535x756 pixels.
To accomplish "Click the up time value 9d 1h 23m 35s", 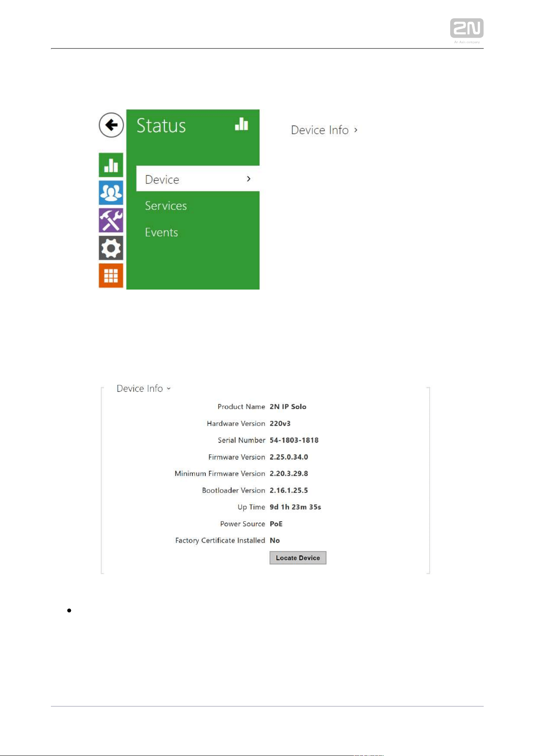I will click(x=295, y=507).
